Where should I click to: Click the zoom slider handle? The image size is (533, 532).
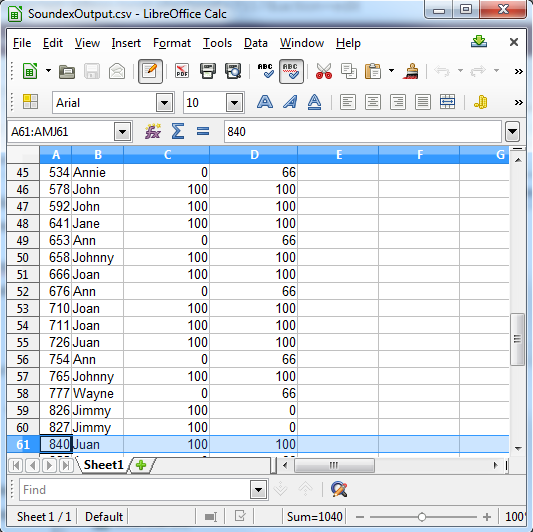pos(422,517)
